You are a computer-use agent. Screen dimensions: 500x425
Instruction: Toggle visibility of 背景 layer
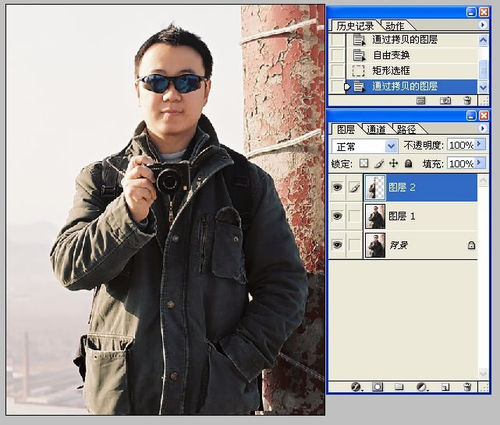(337, 245)
